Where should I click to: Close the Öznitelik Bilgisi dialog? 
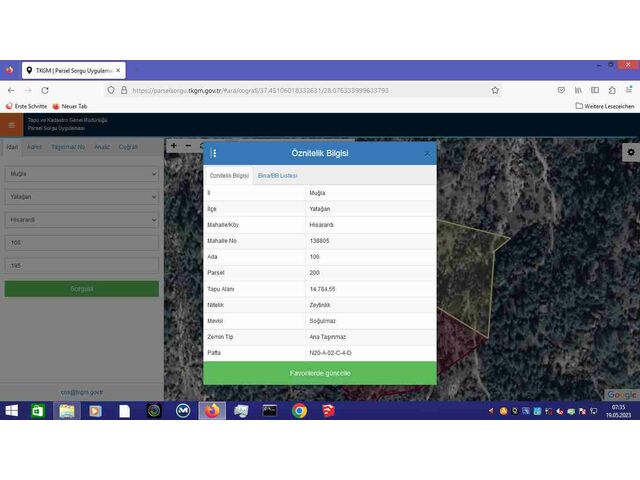[427, 153]
